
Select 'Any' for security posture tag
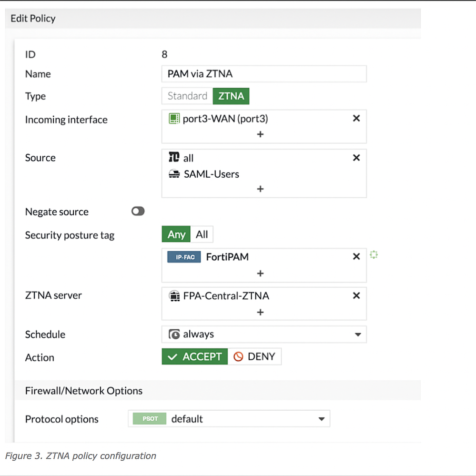coord(176,234)
